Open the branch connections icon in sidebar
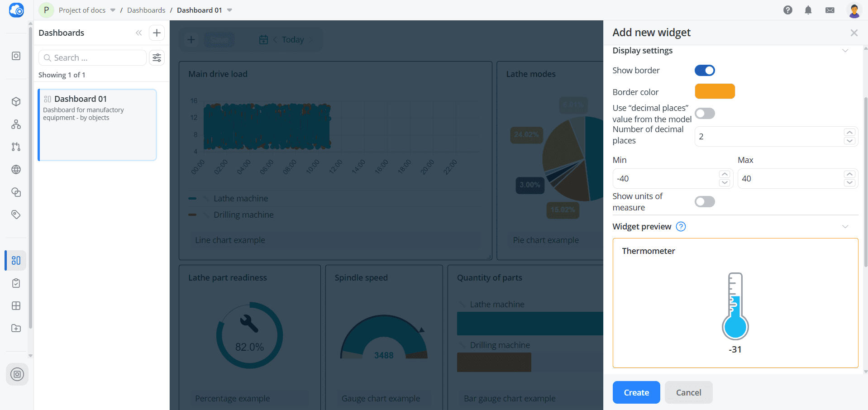 (16, 147)
